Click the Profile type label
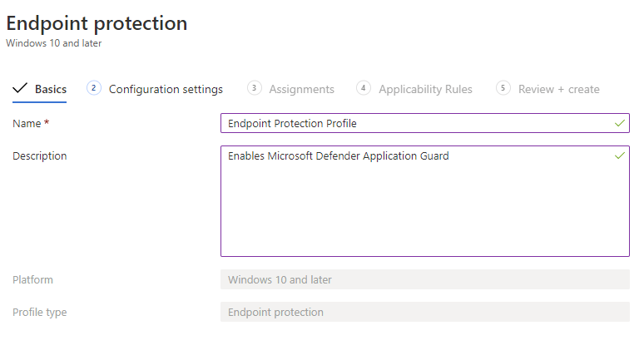This screenshot has height=355, width=644. [x=40, y=313]
